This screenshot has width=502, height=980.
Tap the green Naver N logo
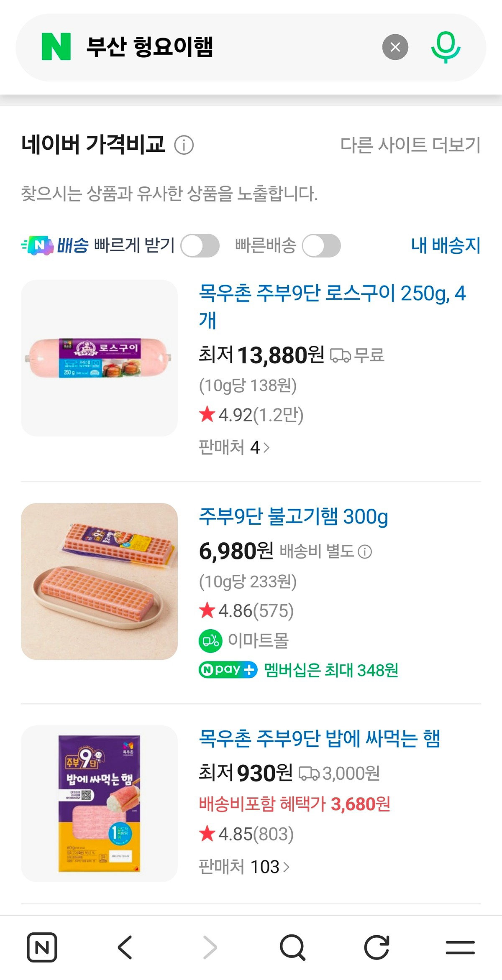click(56, 47)
